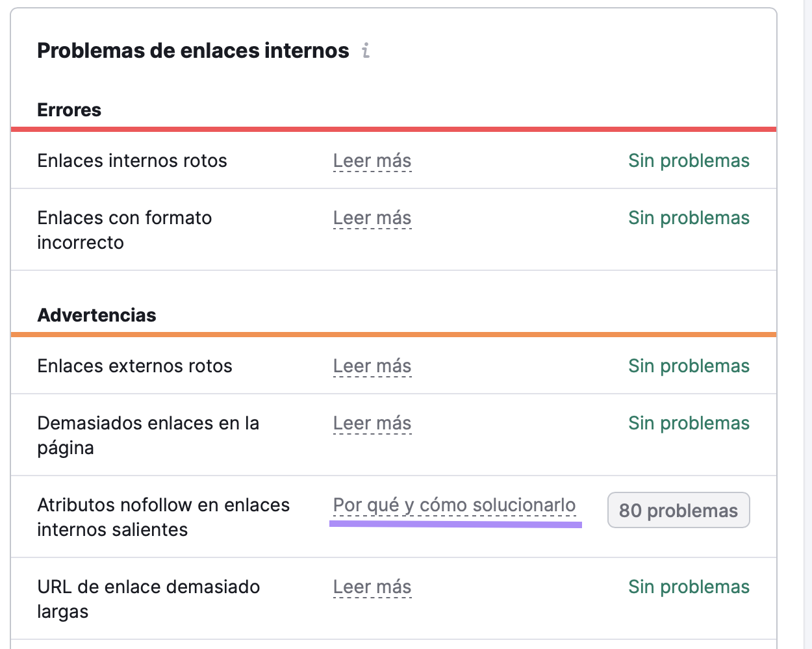Screen dimensions: 812x649
Task: Click the '80 problemas' button
Action: click(678, 510)
